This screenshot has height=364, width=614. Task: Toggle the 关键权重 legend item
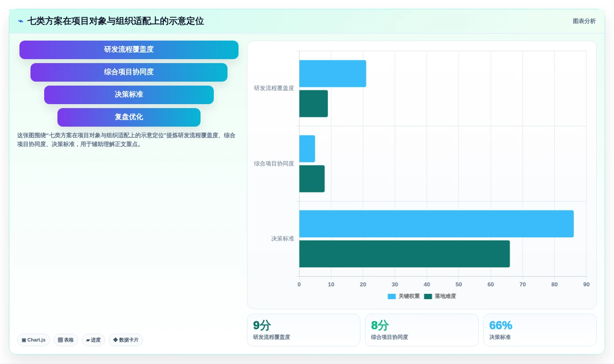pos(404,296)
